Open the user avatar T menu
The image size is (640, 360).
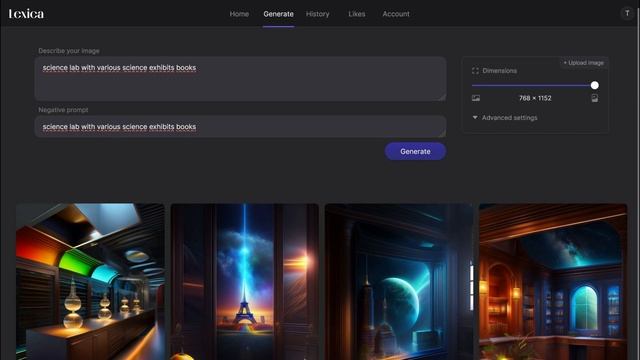click(627, 13)
